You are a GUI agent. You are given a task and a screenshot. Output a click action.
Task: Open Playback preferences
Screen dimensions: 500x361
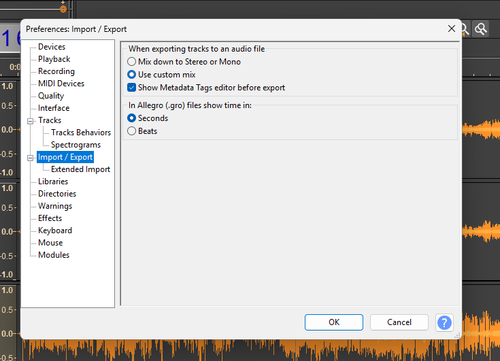[x=54, y=59]
